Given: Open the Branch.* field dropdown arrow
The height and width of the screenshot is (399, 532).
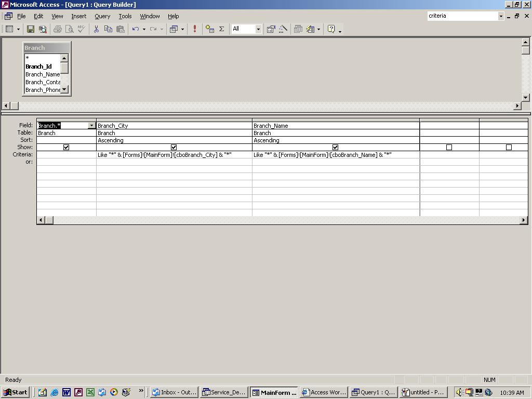Looking at the screenshot, I should pyautogui.click(x=91, y=126).
